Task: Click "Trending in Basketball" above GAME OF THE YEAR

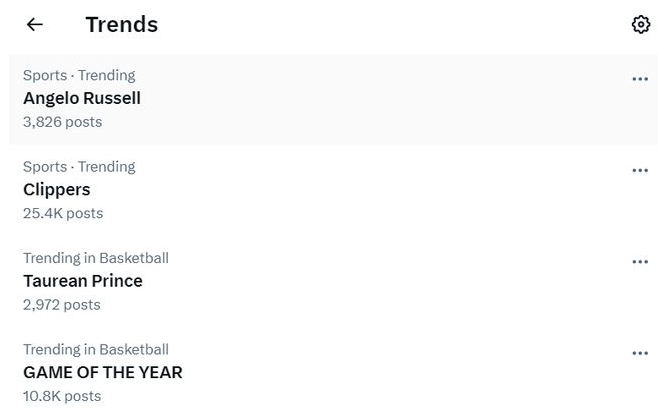Action: point(96,350)
